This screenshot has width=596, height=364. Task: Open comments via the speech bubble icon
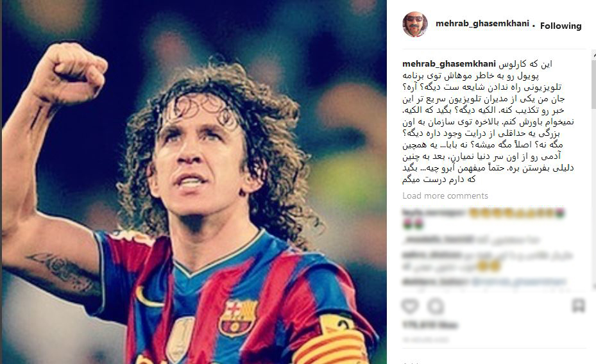(436, 306)
